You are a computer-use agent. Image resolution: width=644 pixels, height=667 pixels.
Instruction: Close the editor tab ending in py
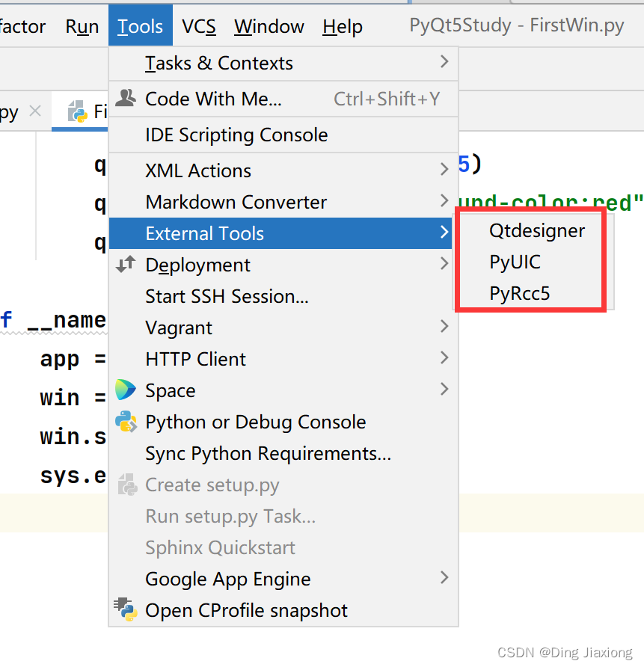(35, 111)
